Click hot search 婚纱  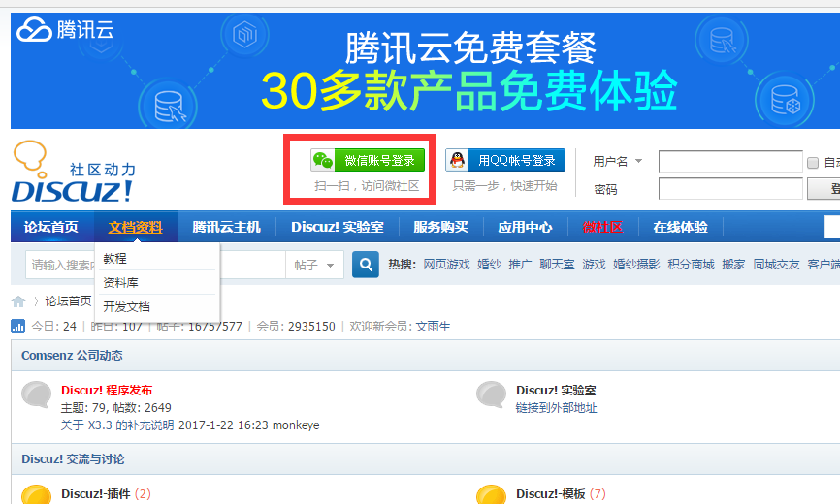[x=489, y=265]
